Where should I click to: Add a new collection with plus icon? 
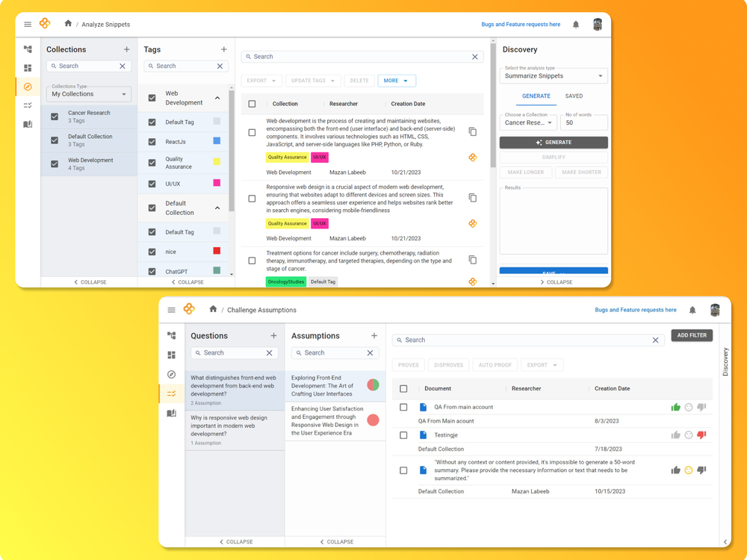point(127,49)
